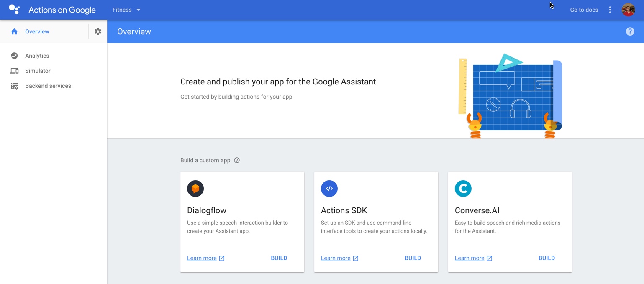Click BUILD on the Actions SDK card
This screenshot has width=644, height=284.
[x=413, y=258]
